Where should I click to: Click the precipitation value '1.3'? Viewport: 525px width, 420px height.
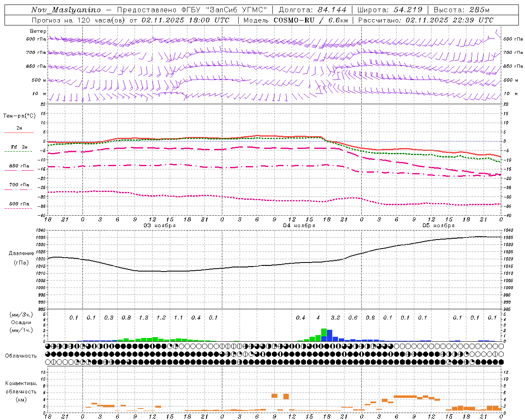click(x=144, y=317)
